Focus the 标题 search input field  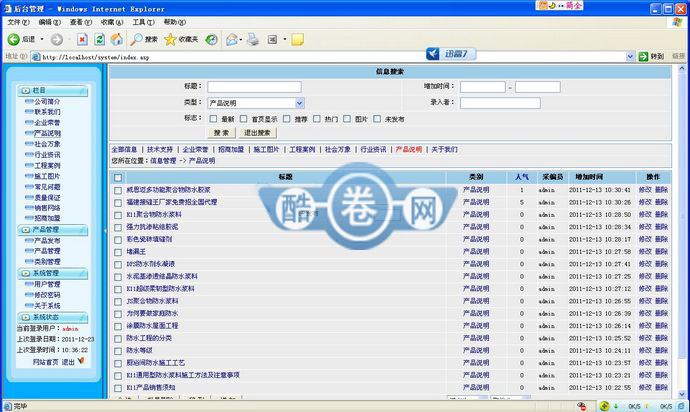254,86
